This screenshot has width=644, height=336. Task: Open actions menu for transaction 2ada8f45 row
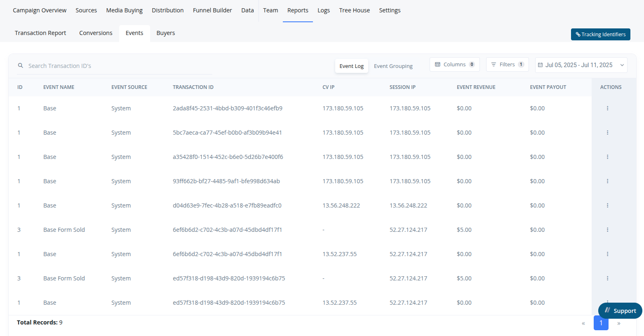pos(607,108)
